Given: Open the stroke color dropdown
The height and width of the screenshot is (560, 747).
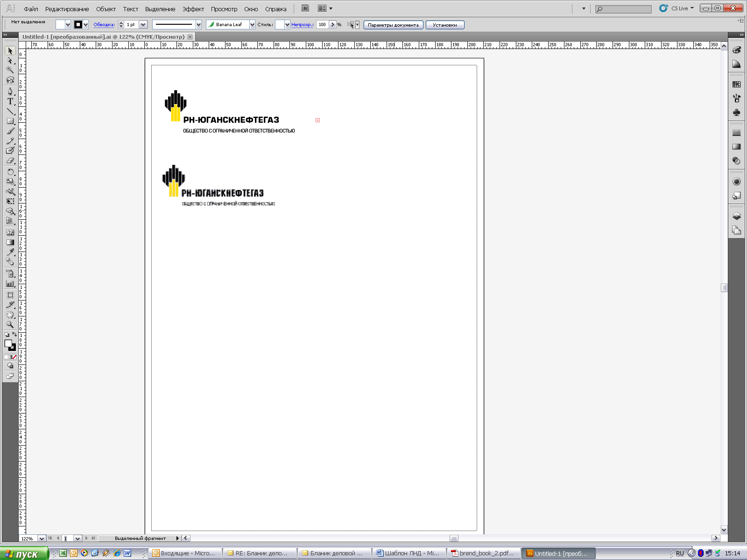Looking at the screenshot, I should tap(85, 25).
